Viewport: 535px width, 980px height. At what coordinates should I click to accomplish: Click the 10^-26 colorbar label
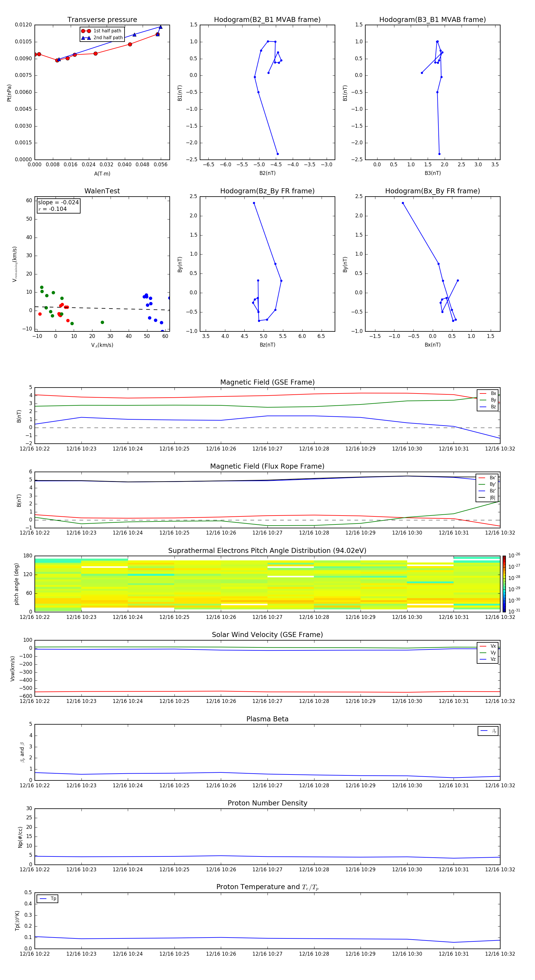(x=514, y=555)
